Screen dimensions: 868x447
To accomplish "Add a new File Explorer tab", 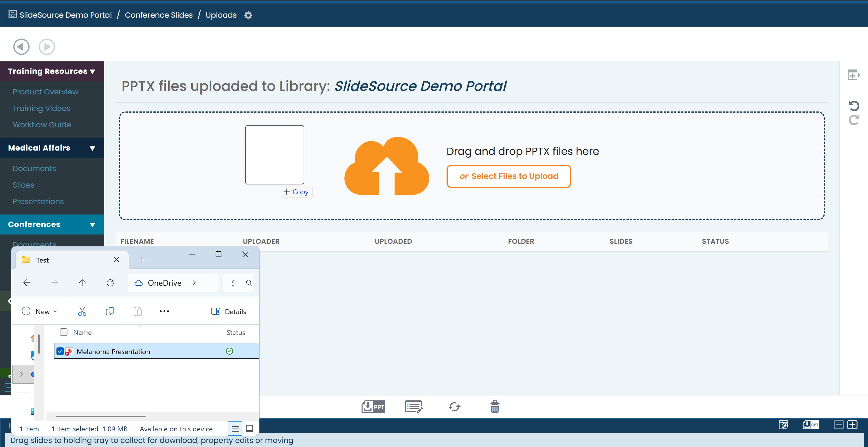I will [x=142, y=260].
